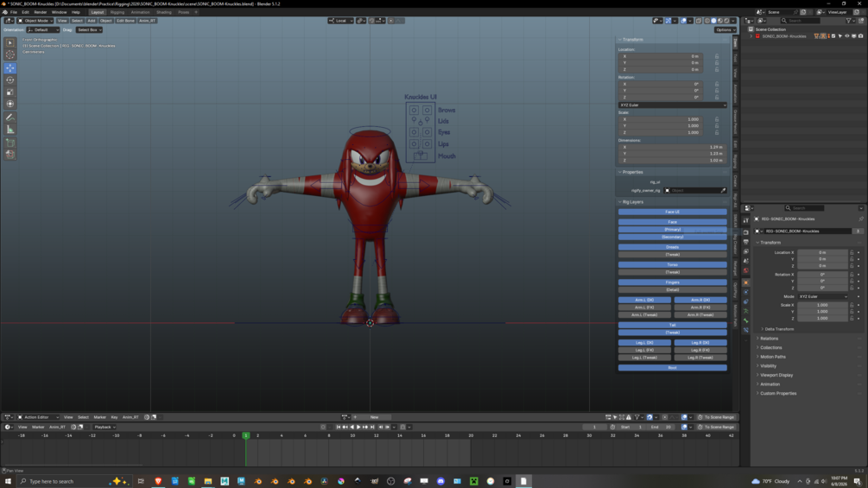Screen dimensions: 868x488
Task: Expand the Delta Transform section
Action: [779, 329]
